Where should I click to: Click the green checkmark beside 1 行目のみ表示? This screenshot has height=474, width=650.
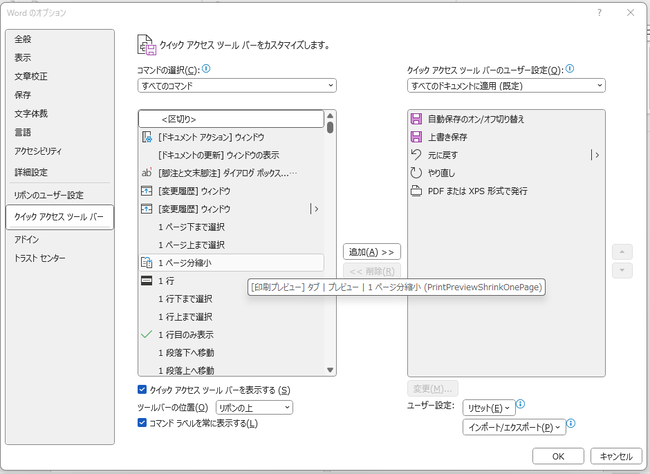147,334
